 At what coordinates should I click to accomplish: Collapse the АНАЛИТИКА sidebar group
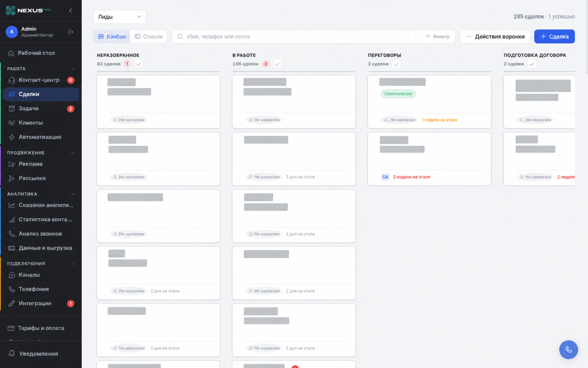pos(73,194)
